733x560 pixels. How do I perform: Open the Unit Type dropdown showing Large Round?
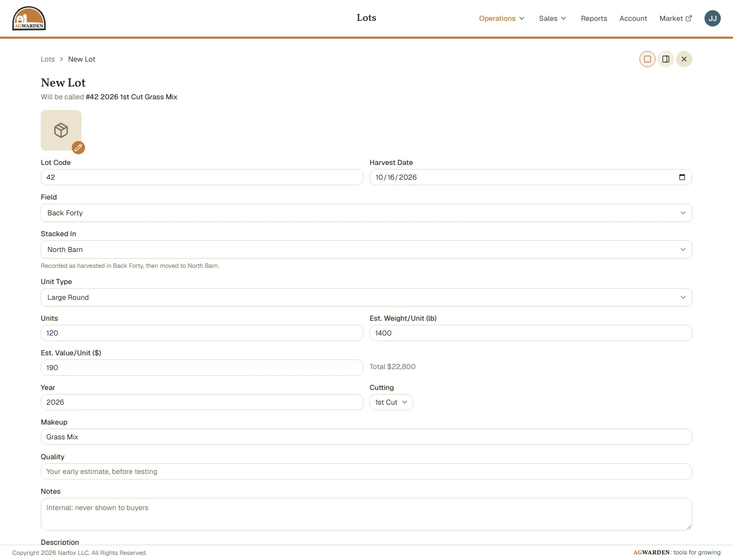tap(366, 297)
